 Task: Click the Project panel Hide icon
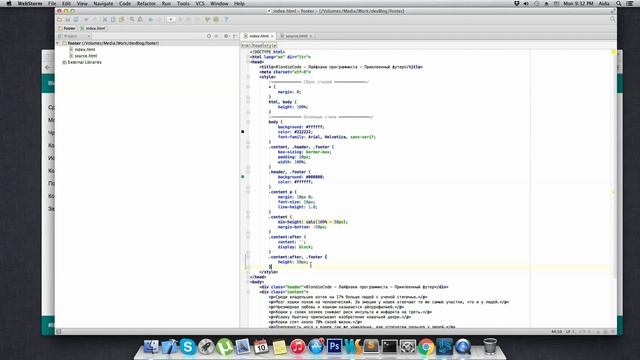click(x=235, y=36)
